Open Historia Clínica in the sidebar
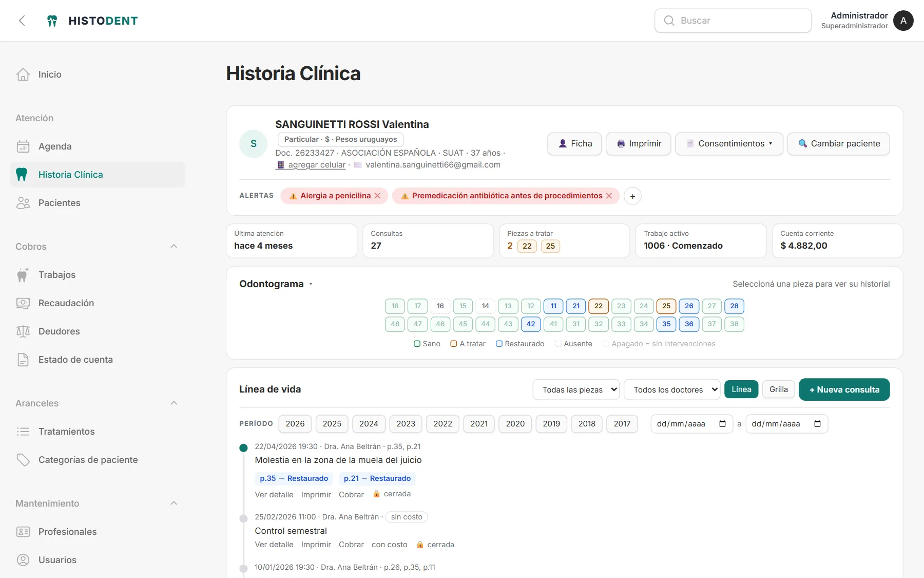This screenshot has width=924, height=578. (x=98, y=175)
